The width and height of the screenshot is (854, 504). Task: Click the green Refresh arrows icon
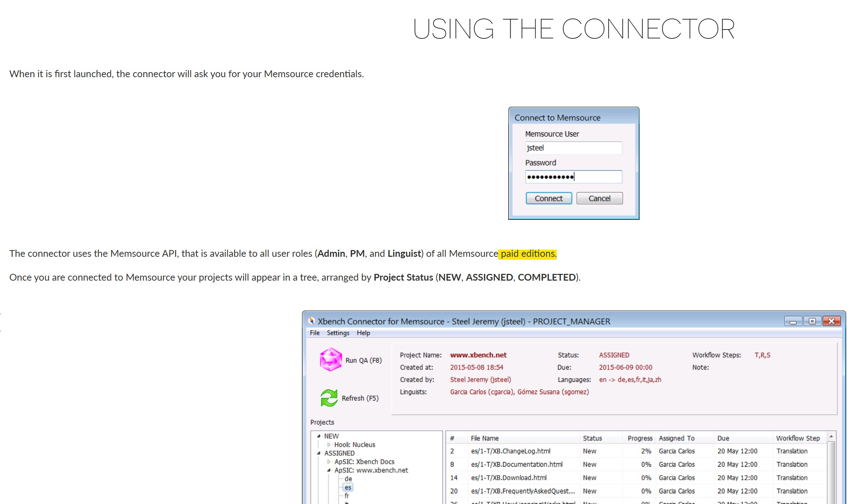tap(329, 398)
